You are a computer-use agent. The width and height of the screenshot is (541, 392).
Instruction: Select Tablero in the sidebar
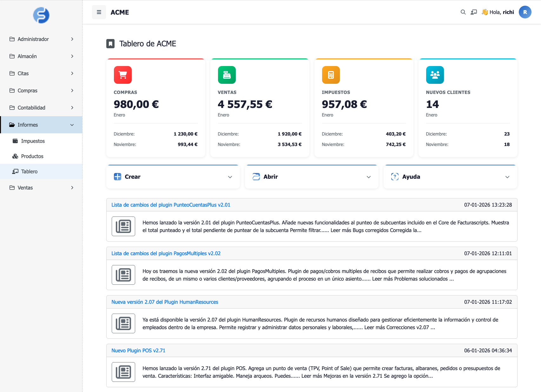tap(29, 171)
